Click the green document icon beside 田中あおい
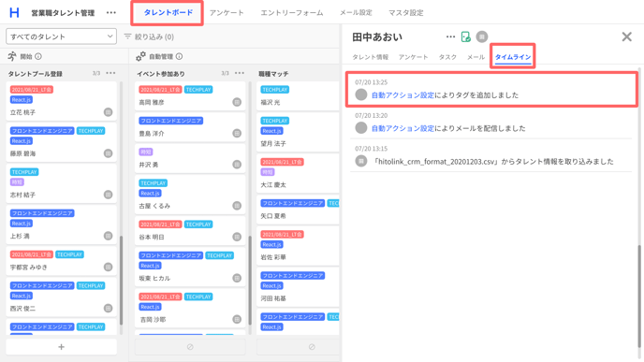Image resolution: width=644 pixels, height=362 pixels. pos(466,36)
